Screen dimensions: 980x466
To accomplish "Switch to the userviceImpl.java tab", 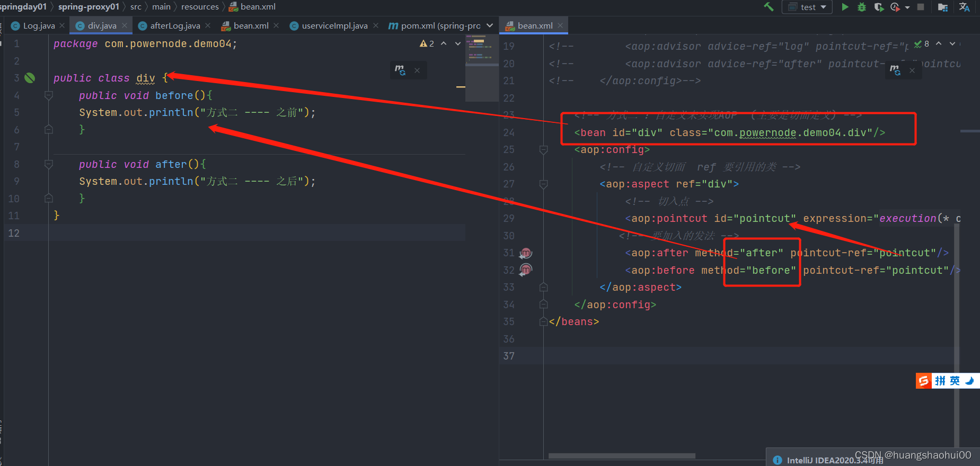I will point(334,25).
